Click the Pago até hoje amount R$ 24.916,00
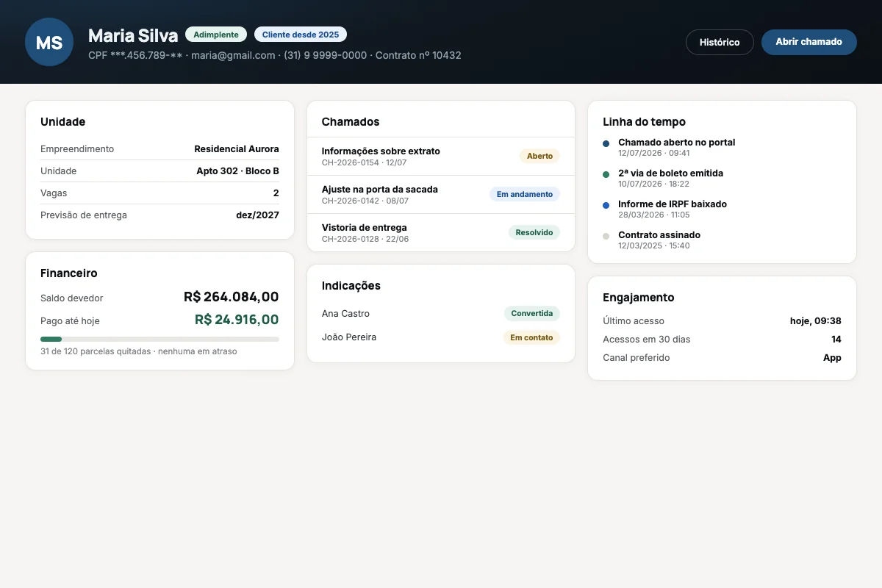The width and height of the screenshot is (882, 588). [237, 320]
